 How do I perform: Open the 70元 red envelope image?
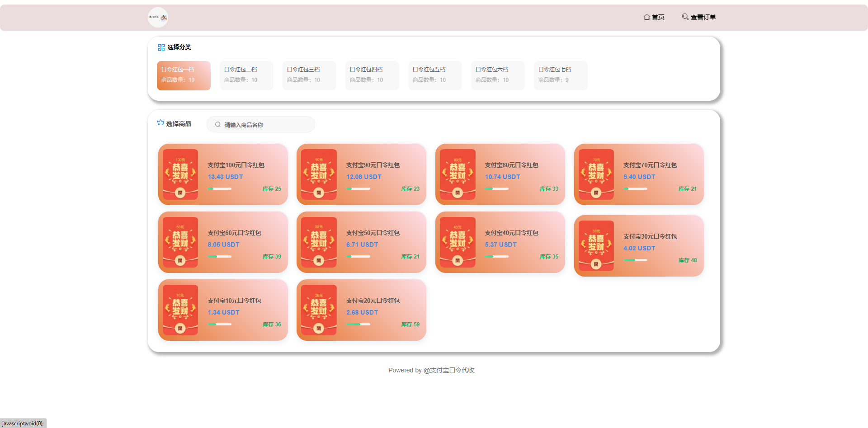(x=596, y=174)
